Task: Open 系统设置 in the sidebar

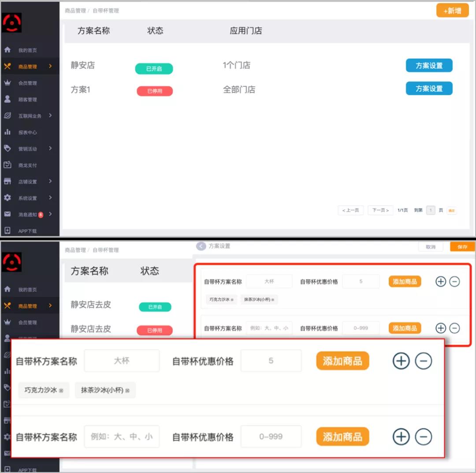Action: (27, 197)
